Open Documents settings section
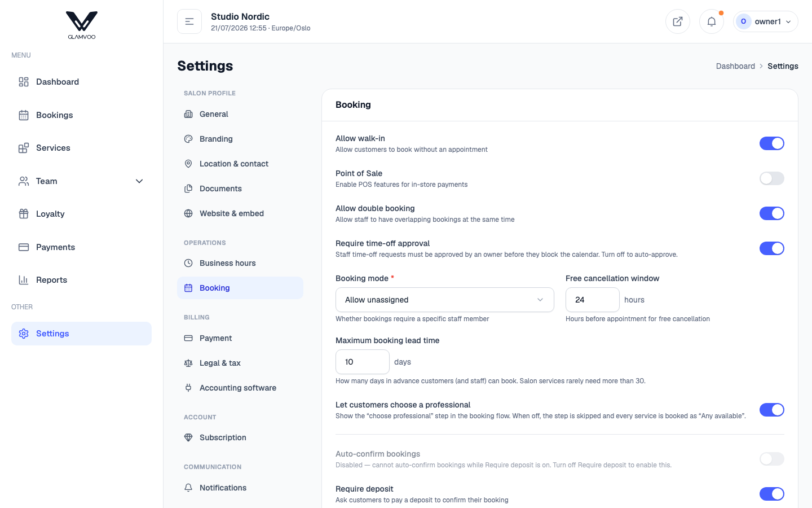Image resolution: width=812 pixels, height=508 pixels. (x=240, y=189)
